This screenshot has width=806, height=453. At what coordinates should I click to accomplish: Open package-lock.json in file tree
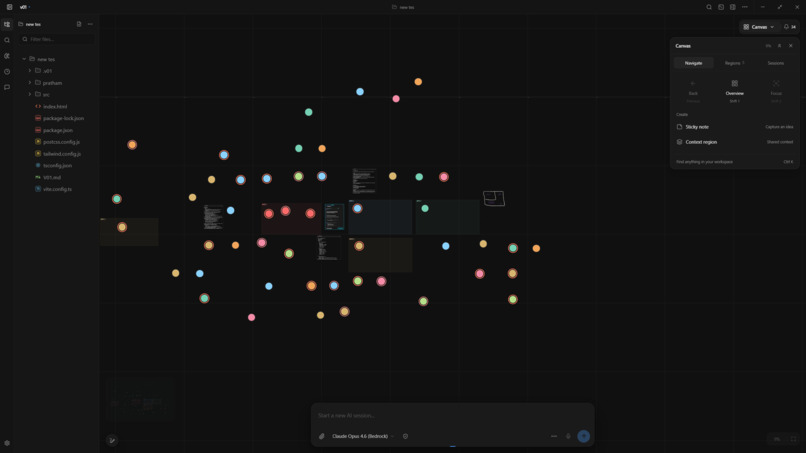(x=63, y=118)
